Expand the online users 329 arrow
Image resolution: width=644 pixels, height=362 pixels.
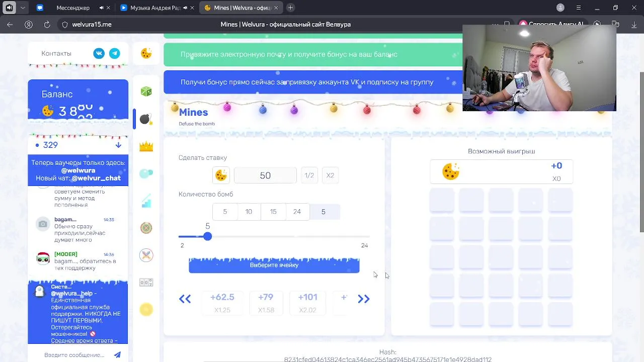[118, 145]
